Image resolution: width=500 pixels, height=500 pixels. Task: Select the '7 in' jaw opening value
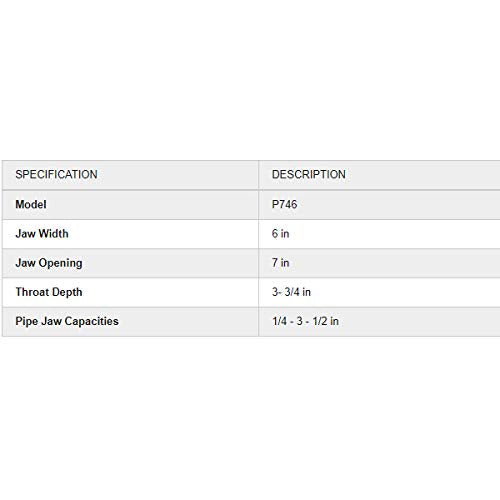pyautogui.click(x=280, y=263)
